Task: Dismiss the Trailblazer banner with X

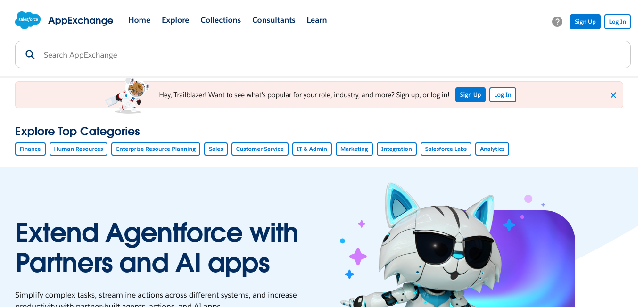Action: [613, 95]
